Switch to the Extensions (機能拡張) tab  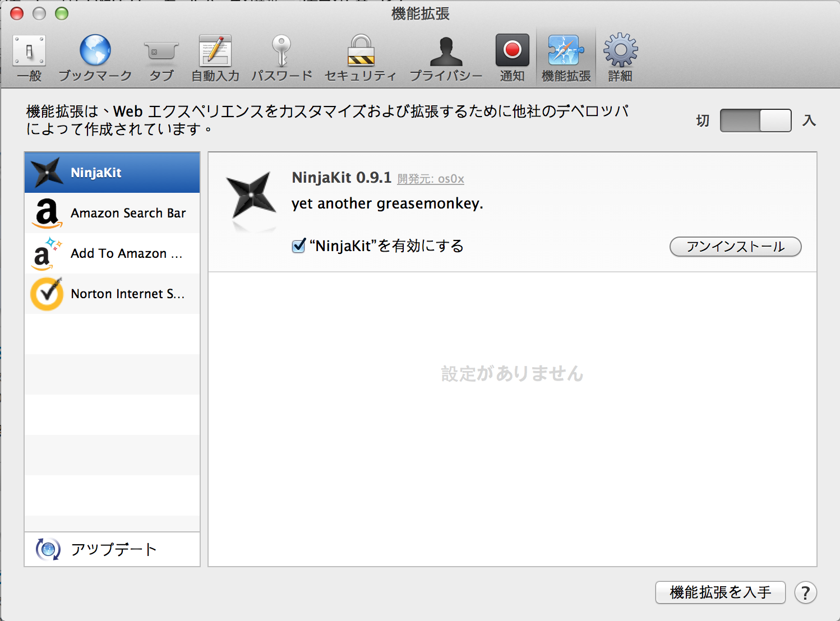click(566, 58)
